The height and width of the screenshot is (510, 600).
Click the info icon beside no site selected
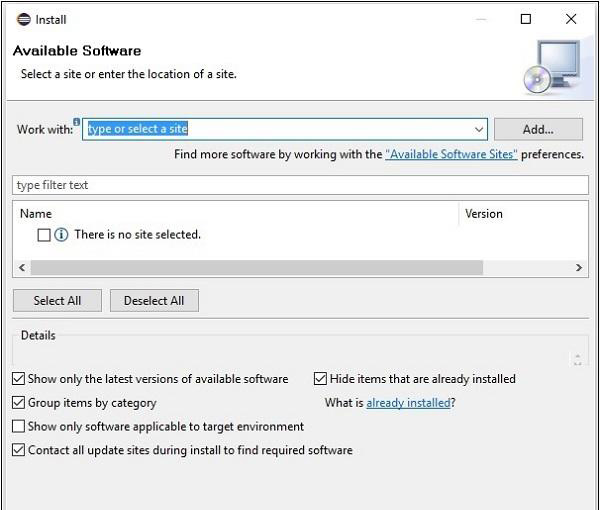pos(61,235)
